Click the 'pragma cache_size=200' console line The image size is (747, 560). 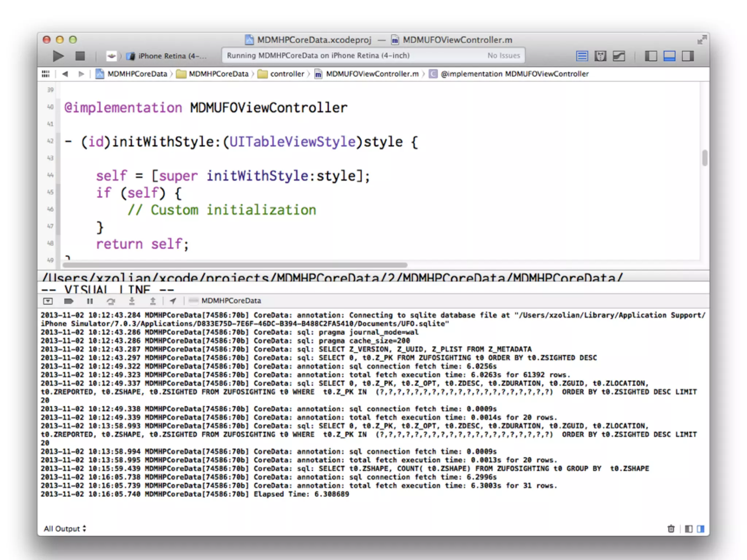(225, 341)
